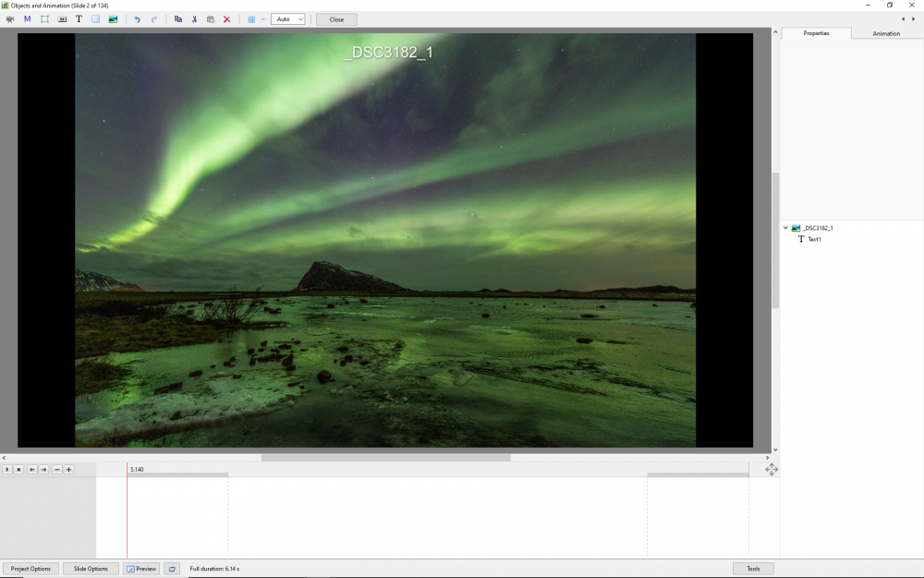Switch to the Animation tab
The width and height of the screenshot is (924, 578).
[886, 33]
